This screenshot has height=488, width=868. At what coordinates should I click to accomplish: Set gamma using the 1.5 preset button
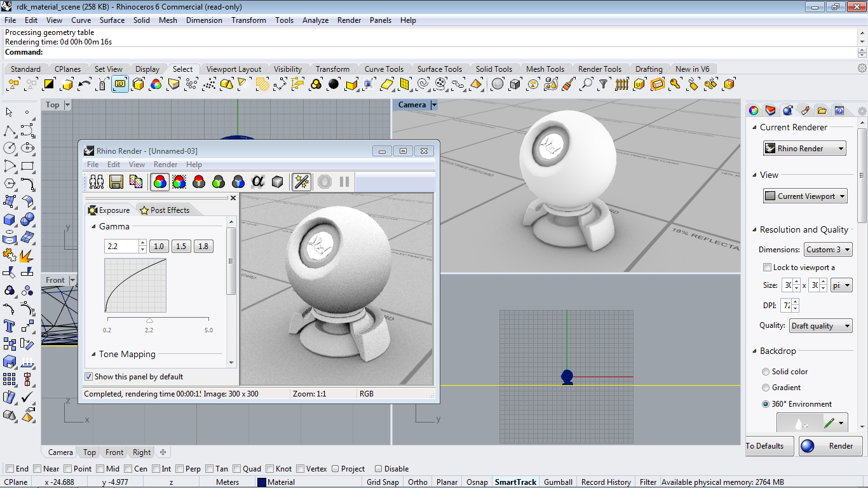[x=181, y=247]
